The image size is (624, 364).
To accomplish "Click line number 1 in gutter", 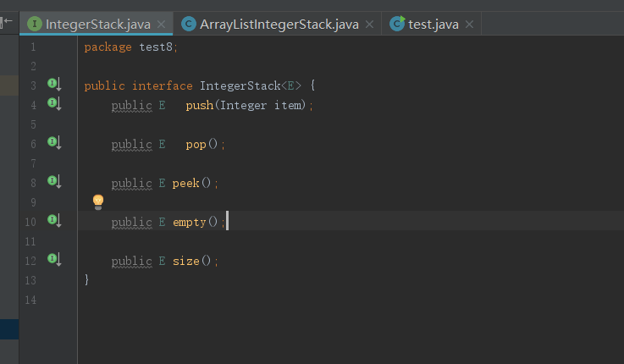I will click(33, 47).
